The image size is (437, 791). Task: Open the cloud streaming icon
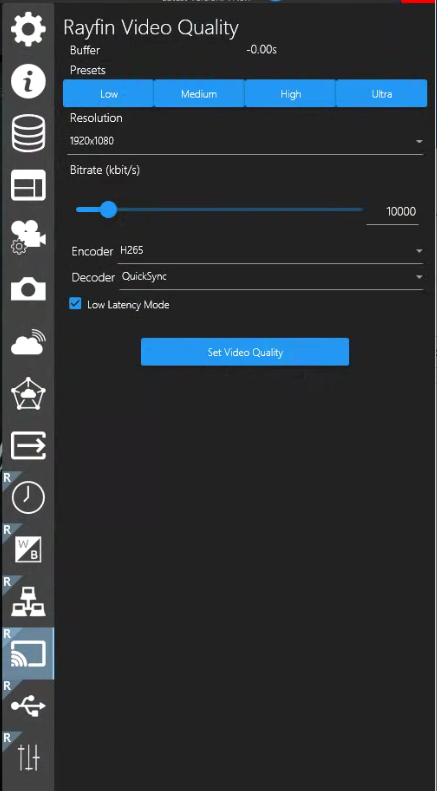[x=28, y=342]
